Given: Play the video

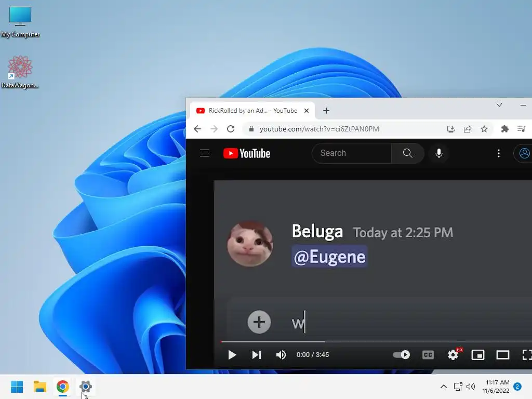Looking at the screenshot, I should click(232, 355).
